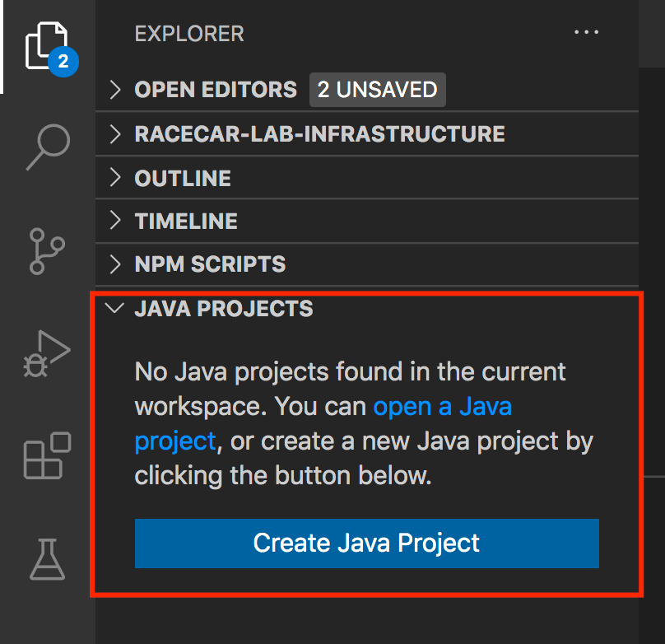
Task: Follow the open a Java project link
Action: [x=323, y=423]
